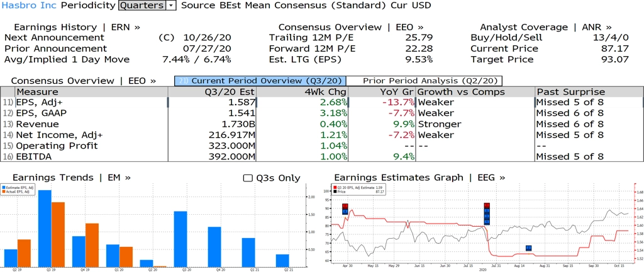Click red event marker near Apr 30
This screenshot has width=644, height=274.
(345, 206)
